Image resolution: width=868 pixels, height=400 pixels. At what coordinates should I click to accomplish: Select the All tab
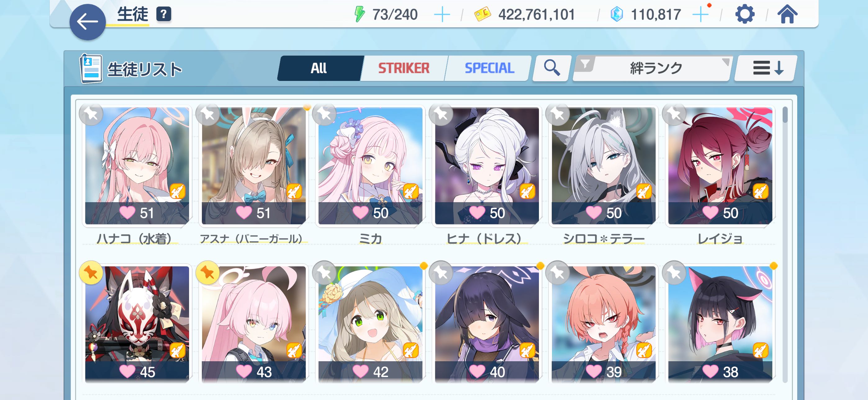pyautogui.click(x=319, y=68)
